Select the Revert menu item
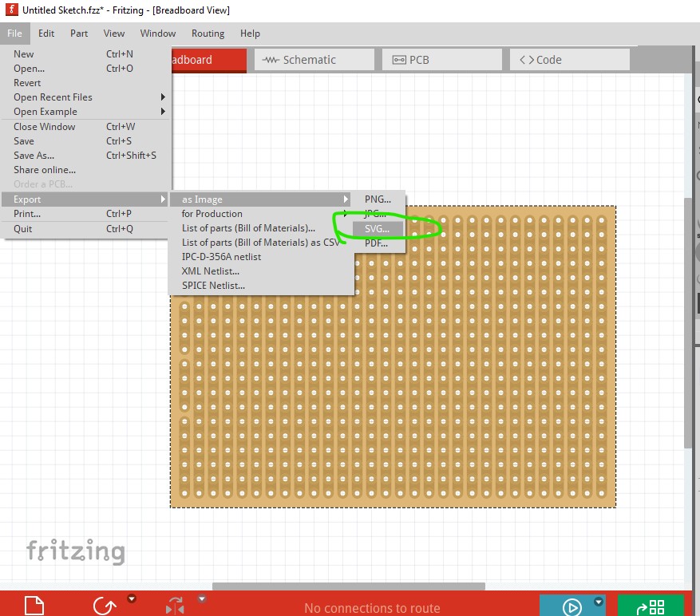The width and height of the screenshot is (700, 616). [86, 82]
